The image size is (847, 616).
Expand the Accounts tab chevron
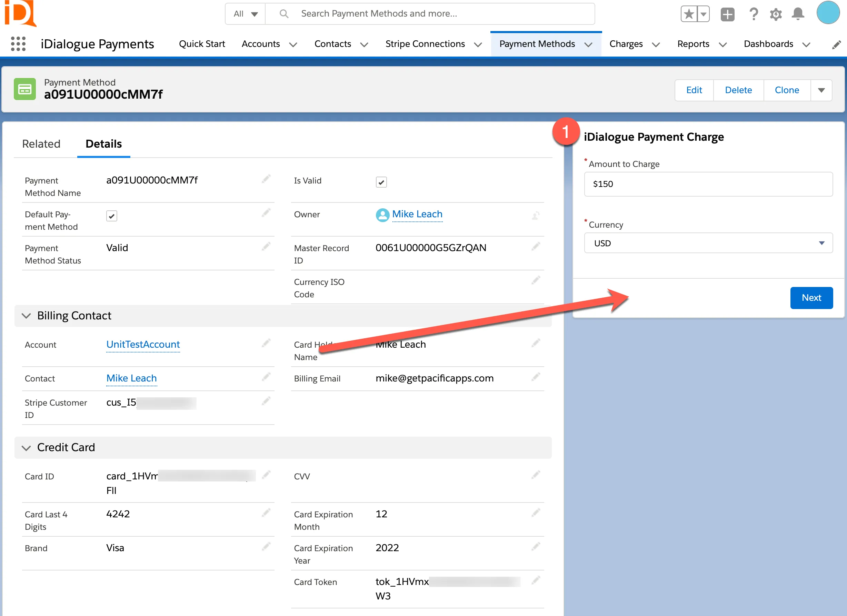click(x=293, y=45)
